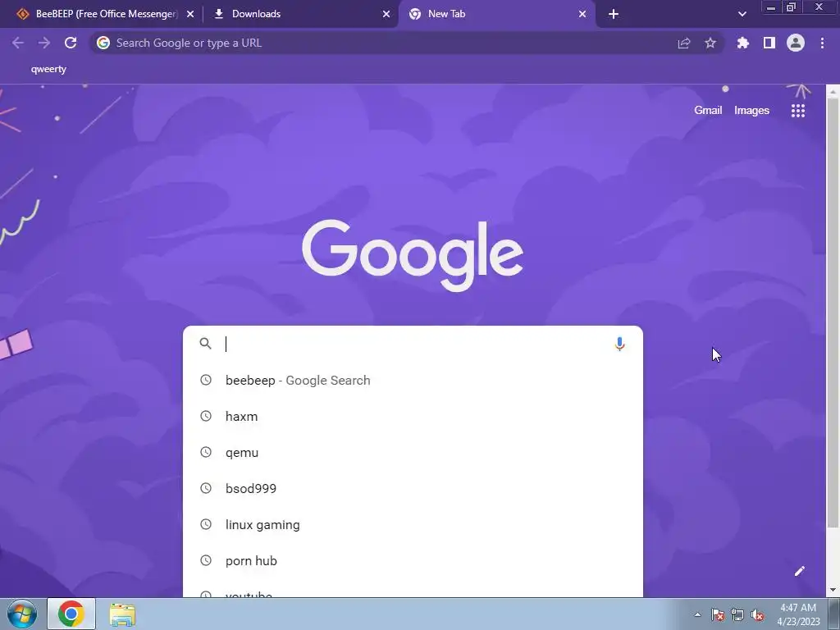Open the tab search dropdown arrow
The height and width of the screenshot is (630, 840).
click(x=742, y=14)
